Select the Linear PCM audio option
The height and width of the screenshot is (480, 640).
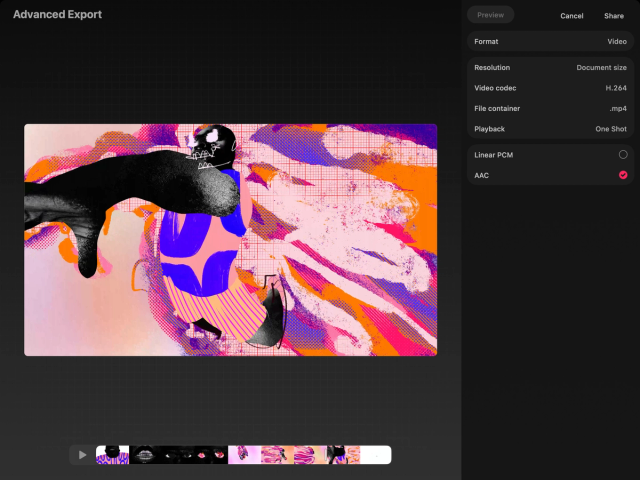[550, 155]
